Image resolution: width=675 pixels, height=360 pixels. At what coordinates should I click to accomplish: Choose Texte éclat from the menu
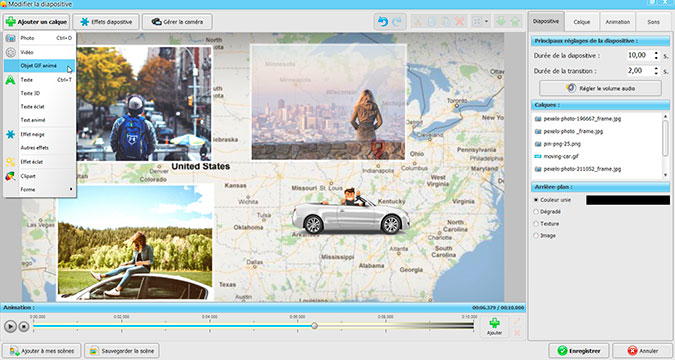pyautogui.click(x=40, y=106)
